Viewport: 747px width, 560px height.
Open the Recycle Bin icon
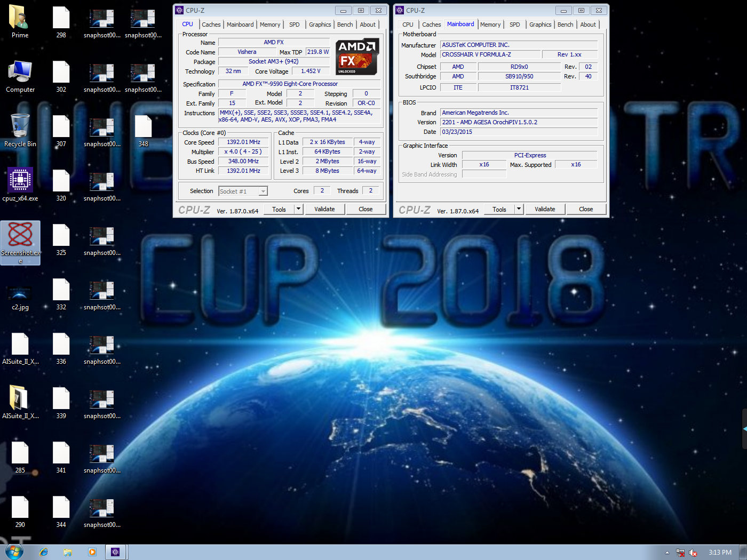[20, 130]
